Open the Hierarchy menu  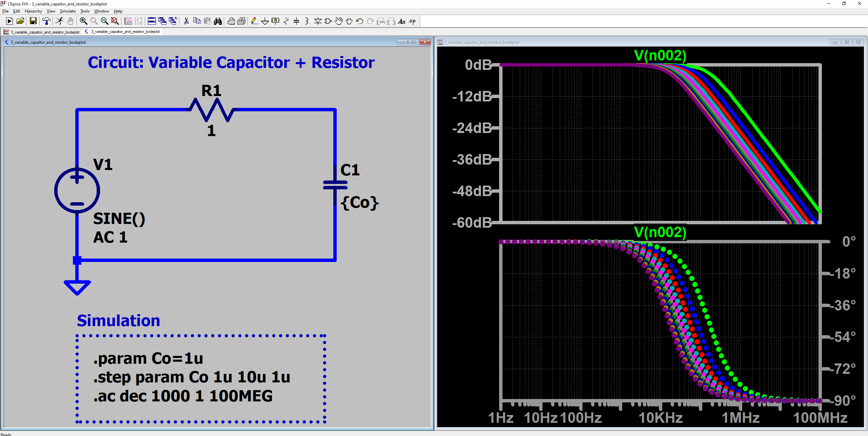(x=33, y=11)
